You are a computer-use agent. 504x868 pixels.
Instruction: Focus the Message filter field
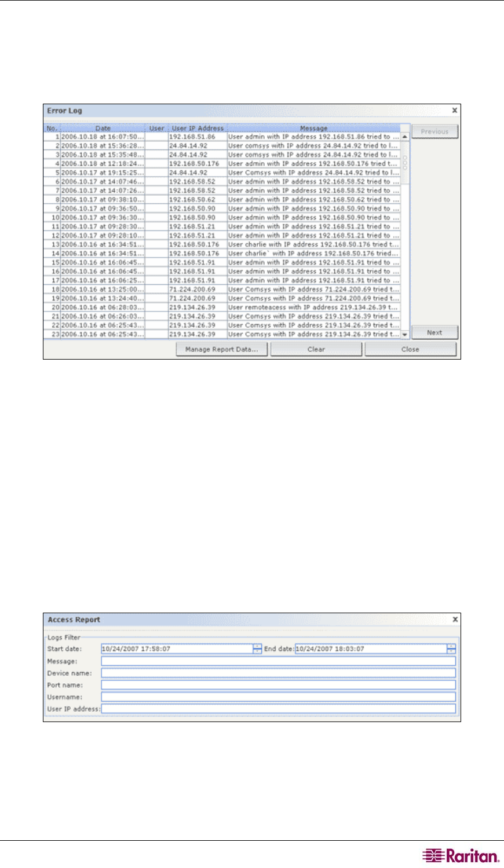[x=278, y=661]
